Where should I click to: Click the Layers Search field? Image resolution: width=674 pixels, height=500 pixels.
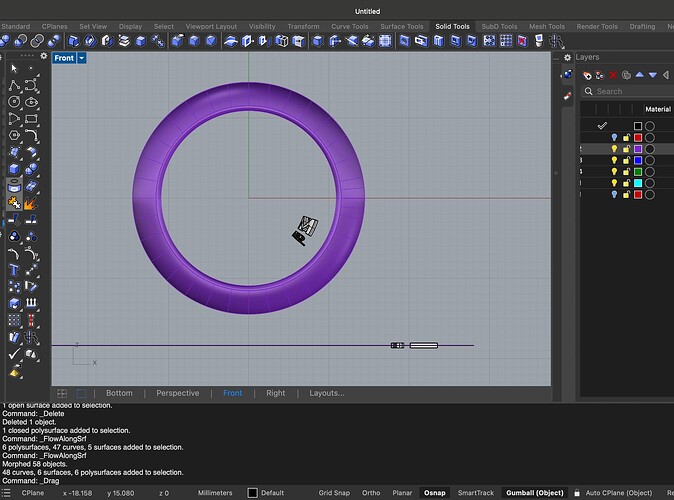[628, 91]
